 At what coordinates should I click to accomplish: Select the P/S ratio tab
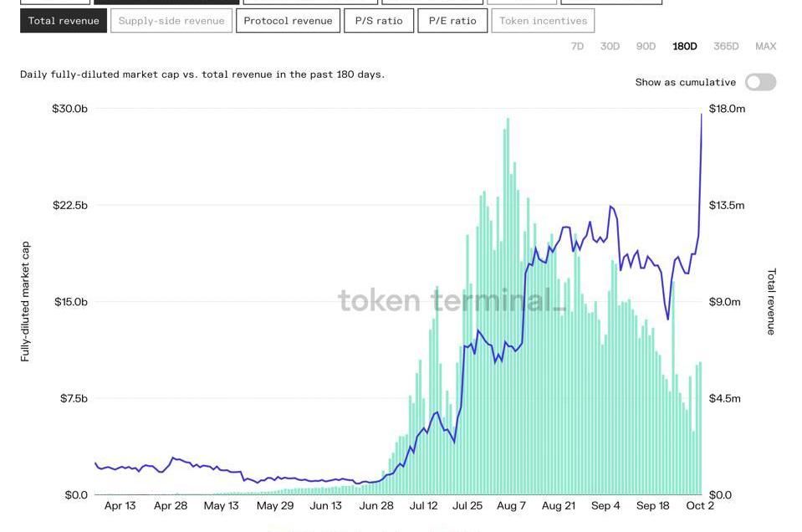pyautogui.click(x=378, y=21)
